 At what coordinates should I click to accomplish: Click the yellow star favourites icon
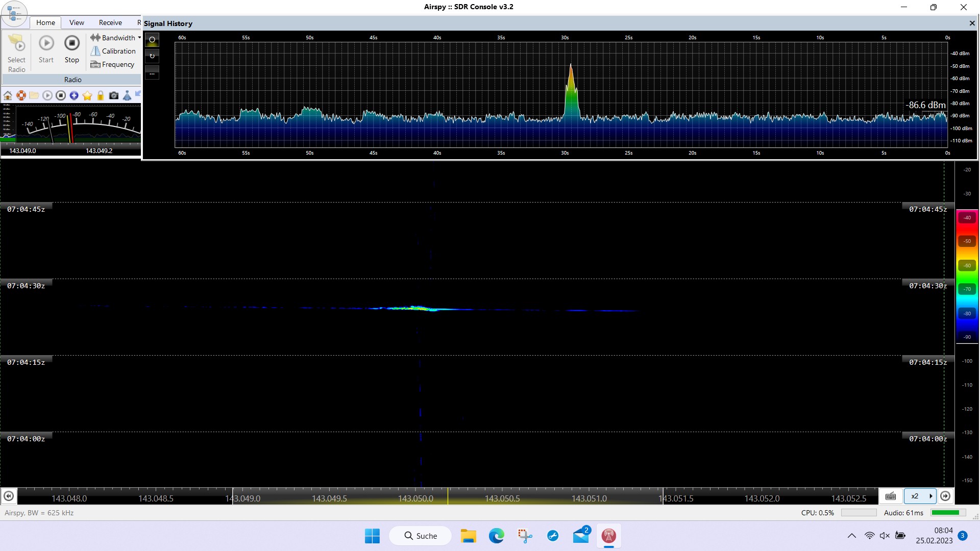87,95
